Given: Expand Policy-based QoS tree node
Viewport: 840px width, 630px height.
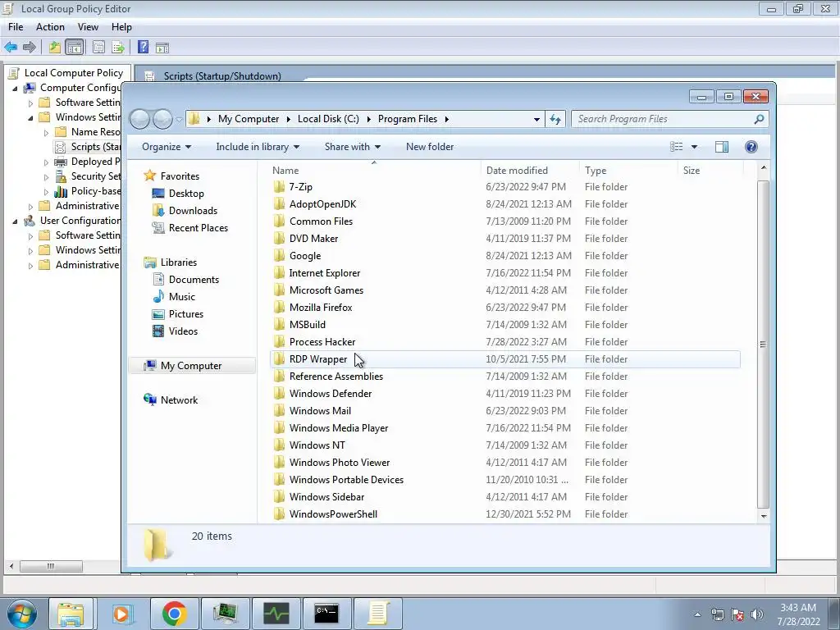Looking at the screenshot, I should click(x=46, y=191).
